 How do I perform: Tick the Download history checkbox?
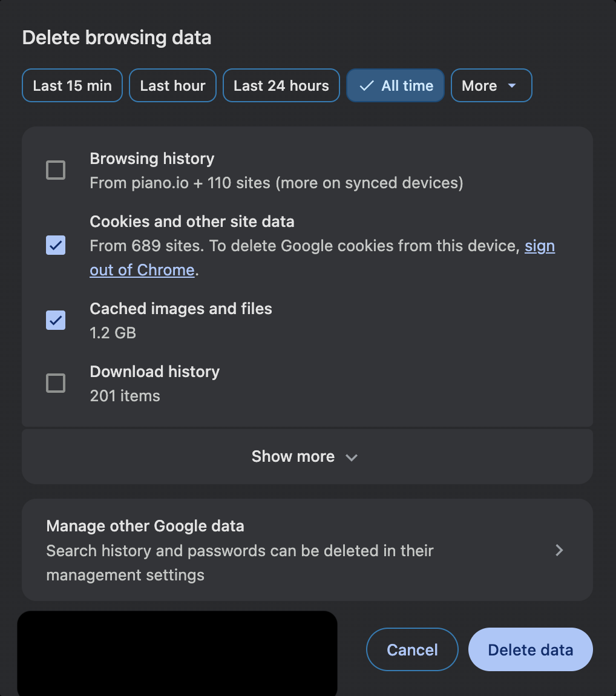56,383
